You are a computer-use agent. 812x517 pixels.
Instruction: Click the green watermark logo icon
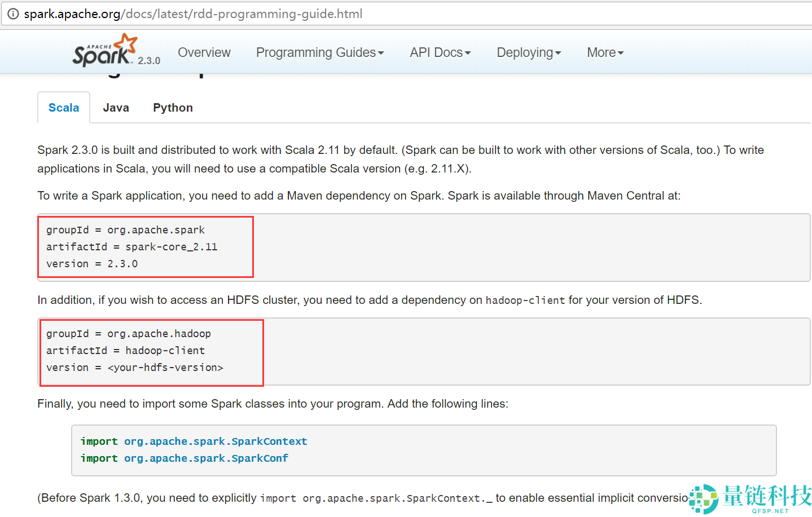coord(703,498)
